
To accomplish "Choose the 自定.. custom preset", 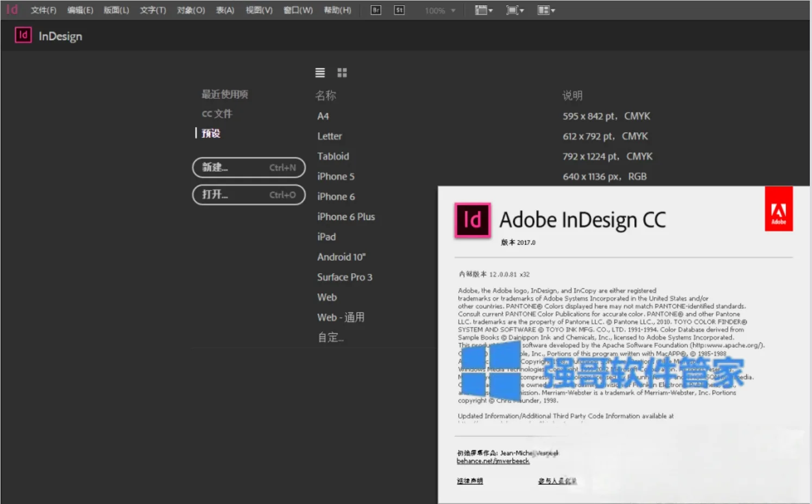I will tap(331, 337).
